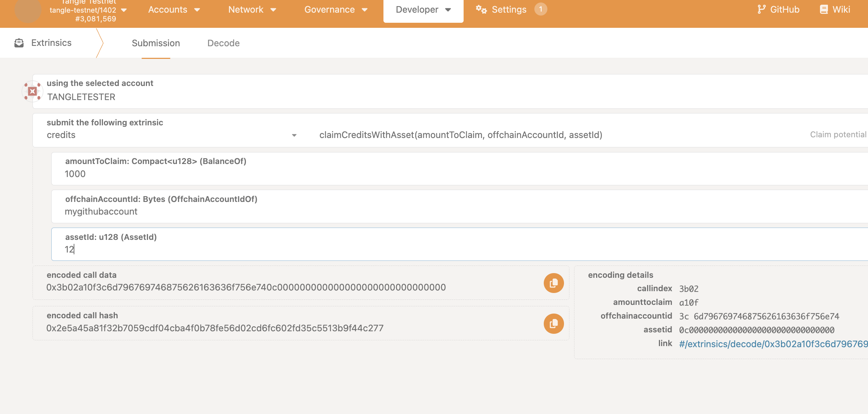Viewport: 868px width, 414px height.
Task: Click the amountToClaim input field
Action: [x=433, y=174]
